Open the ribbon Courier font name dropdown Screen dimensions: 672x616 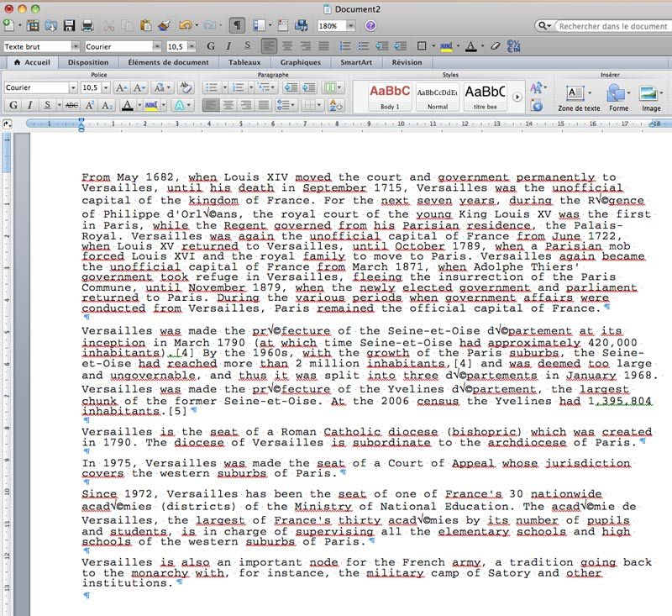tap(73, 87)
